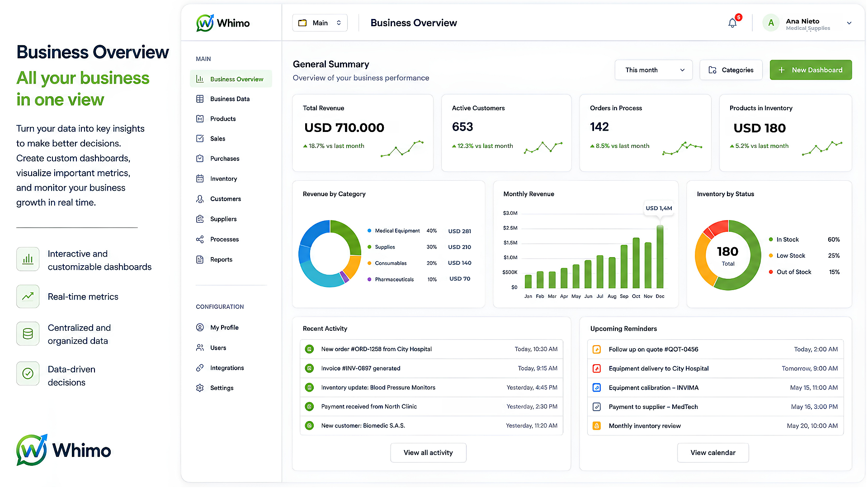This screenshot has height=488, width=868.
Task: Click icon beside Equipment calibration – INVIMA
Action: [597, 388]
